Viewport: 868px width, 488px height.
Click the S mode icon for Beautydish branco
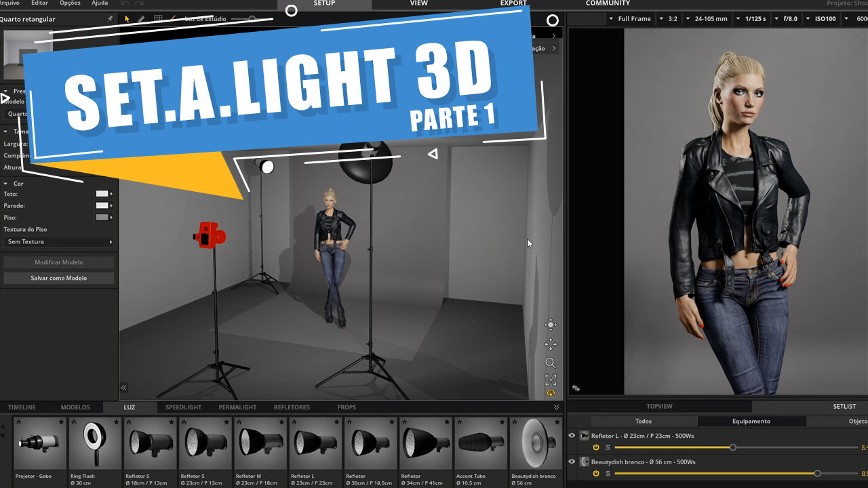point(608,473)
